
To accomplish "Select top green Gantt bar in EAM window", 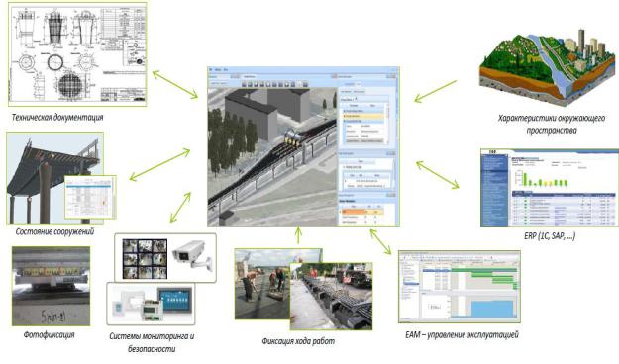I will pos(484,270).
